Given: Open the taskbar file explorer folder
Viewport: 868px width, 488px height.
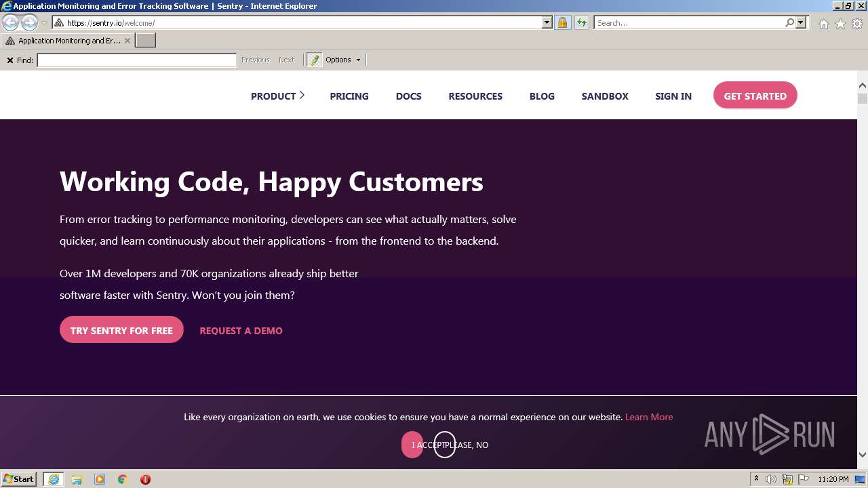Looking at the screenshot, I should click(x=77, y=479).
